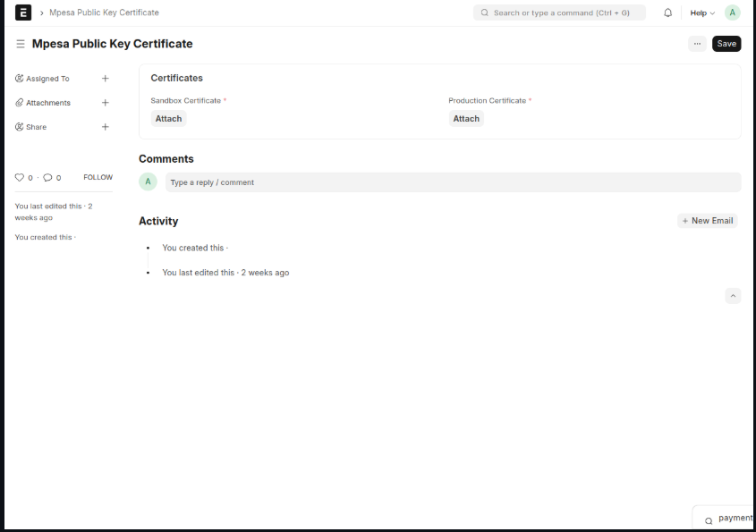Click the Certificates section heading
Screen dimensions: 756x532
click(177, 78)
